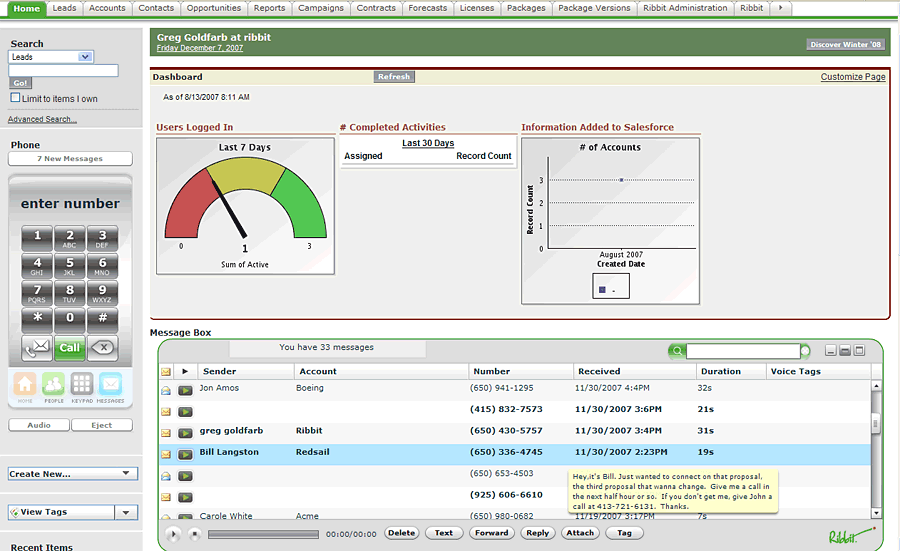Tap the star key on keypad
Image resolution: width=900 pixels, height=551 pixels.
(x=37, y=319)
